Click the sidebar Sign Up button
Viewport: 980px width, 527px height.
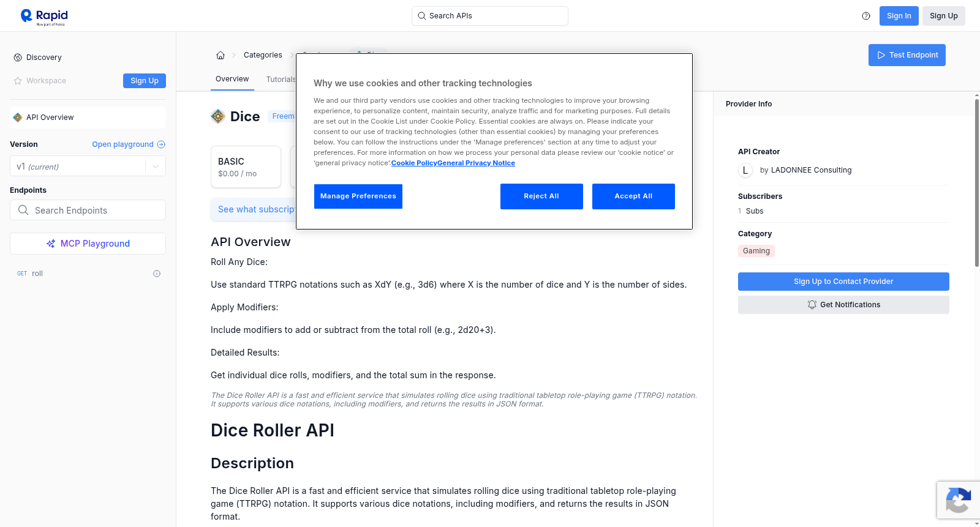coord(145,81)
